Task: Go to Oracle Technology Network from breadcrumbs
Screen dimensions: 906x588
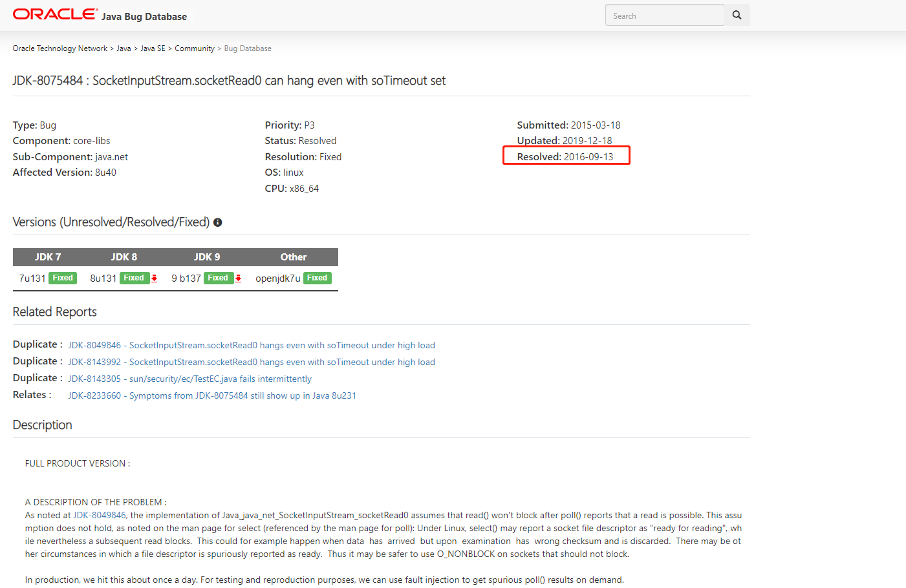Action: coord(59,48)
